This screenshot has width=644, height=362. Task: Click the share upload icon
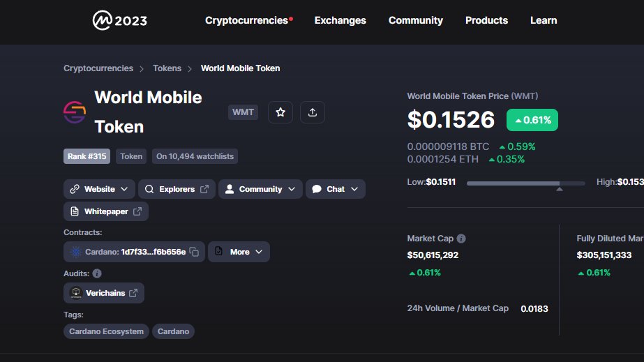point(313,112)
